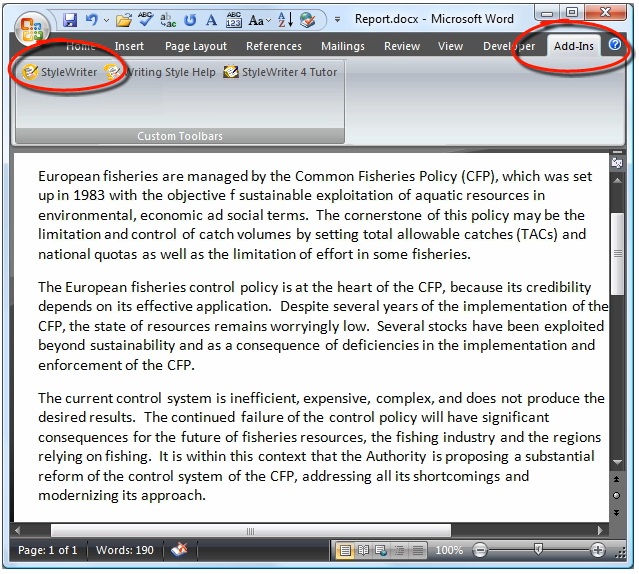Screen dimensions: 639x574
Task: Switch to the Review tab
Action: click(402, 46)
